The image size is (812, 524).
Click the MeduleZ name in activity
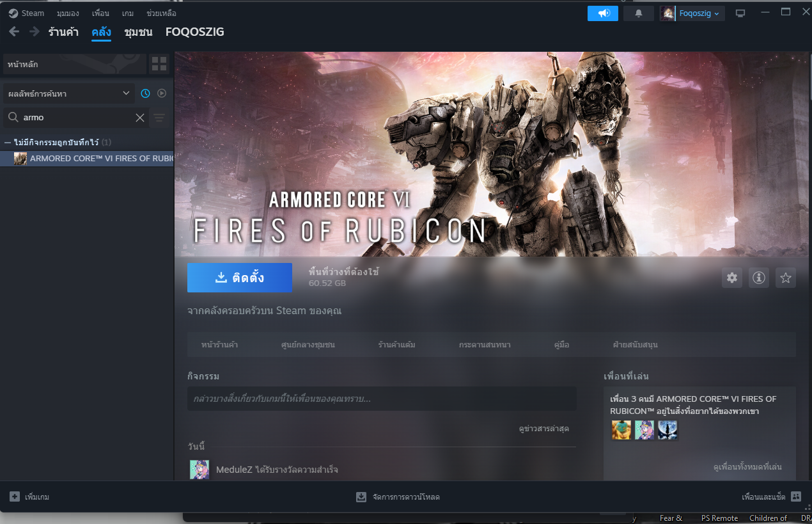pos(234,470)
